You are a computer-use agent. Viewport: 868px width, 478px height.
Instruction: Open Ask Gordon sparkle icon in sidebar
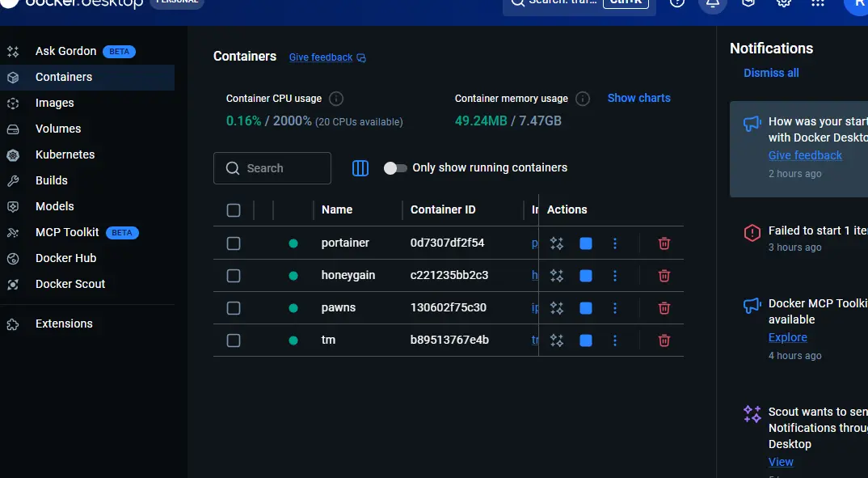pyautogui.click(x=13, y=52)
